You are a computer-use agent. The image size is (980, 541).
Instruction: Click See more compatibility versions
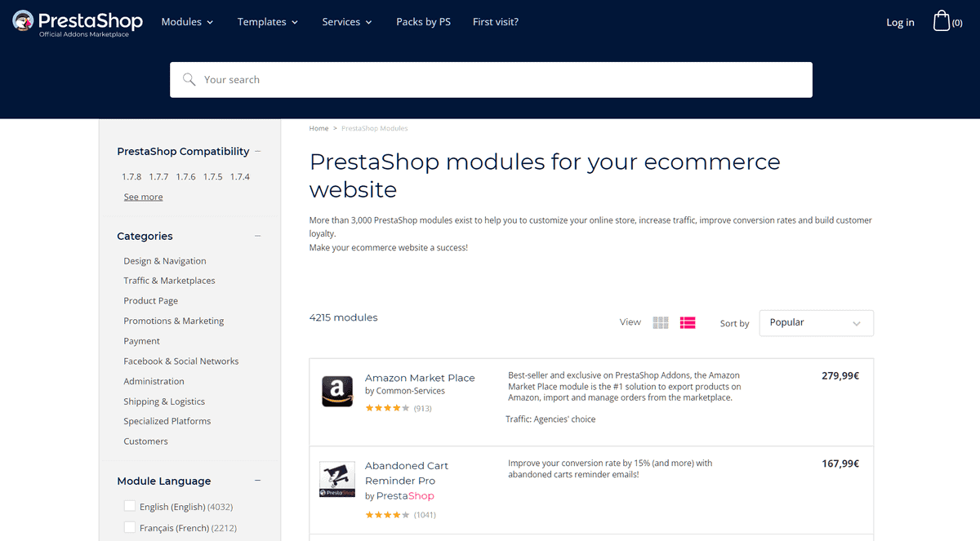143,197
